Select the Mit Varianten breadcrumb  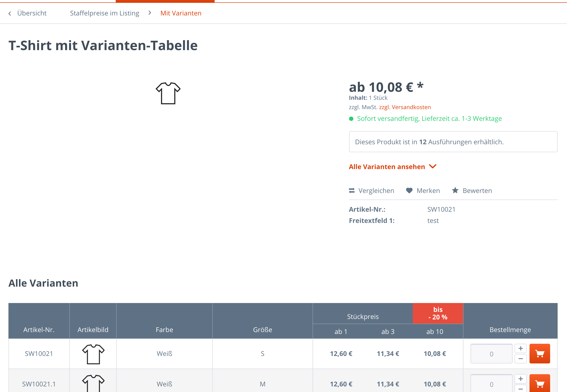(181, 13)
